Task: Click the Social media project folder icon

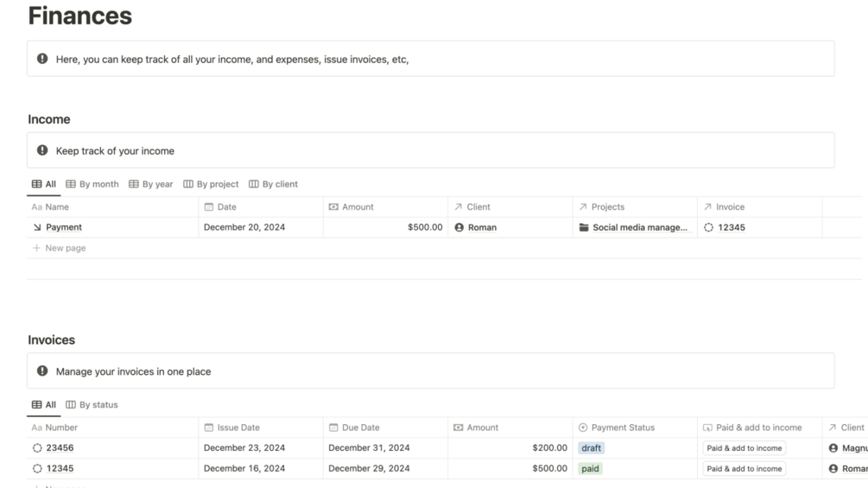Action: click(584, 228)
